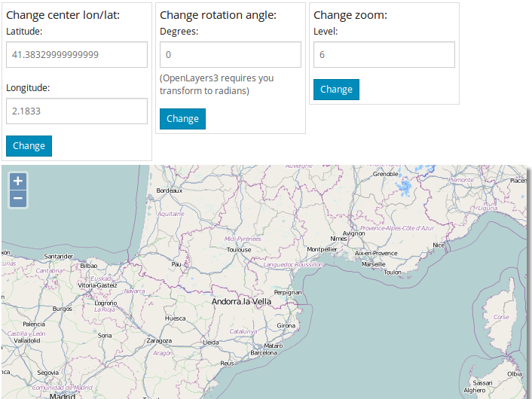Click Bilbao city on the map
Image resolution: width=532 pixels, height=399 pixels.
coord(89,265)
